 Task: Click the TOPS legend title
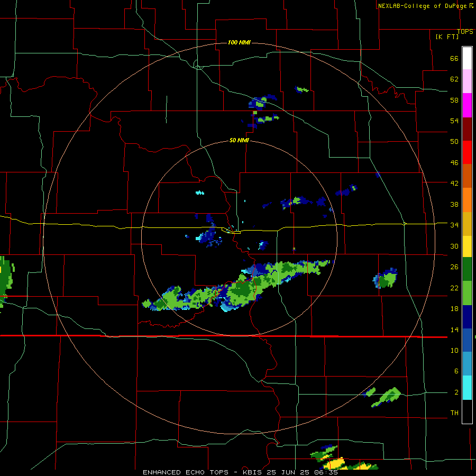465,32
